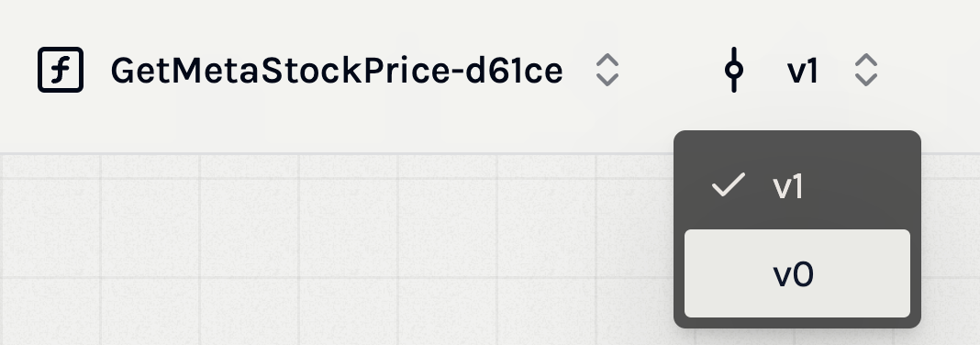Select the vertical line-and-circle version glyph
The width and height of the screenshot is (980, 345).
tap(734, 70)
